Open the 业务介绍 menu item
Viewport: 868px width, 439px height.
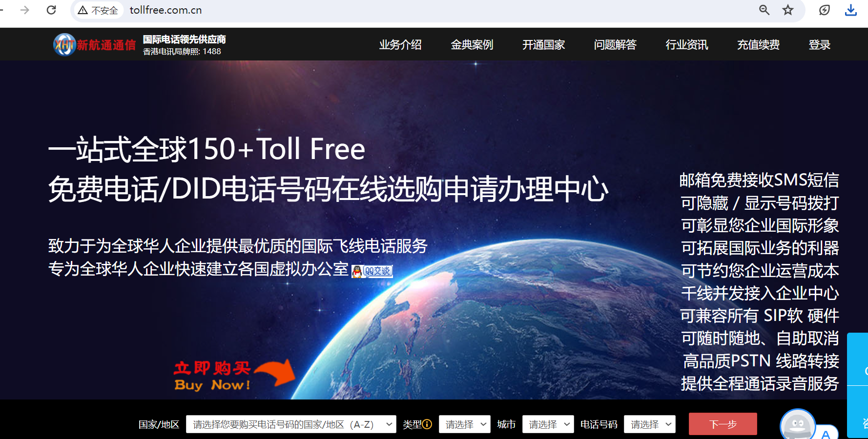click(x=400, y=45)
